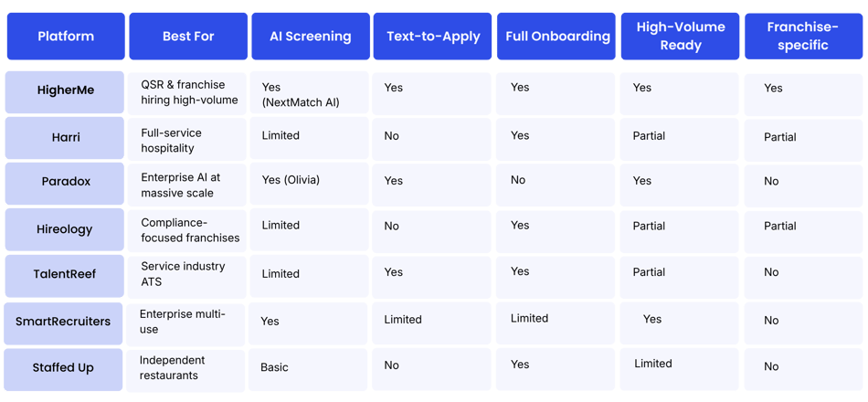This screenshot has height=402, width=868.
Task: Select the High-Volume Ready header
Action: (x=680, y=37)
